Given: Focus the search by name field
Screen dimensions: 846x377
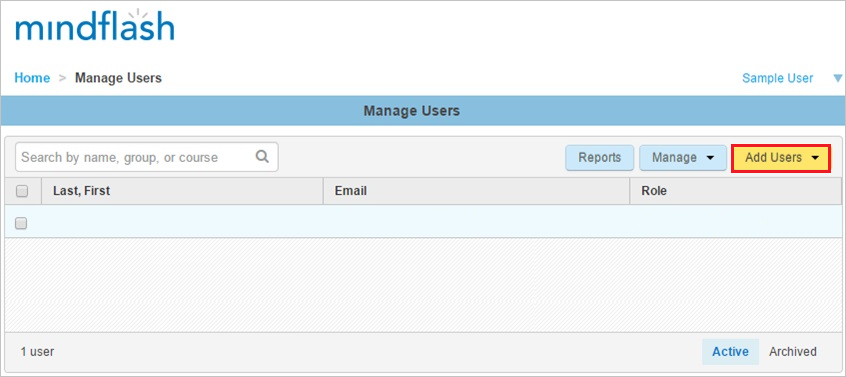Looking at the screenshot, I should (x=147, y=157).
